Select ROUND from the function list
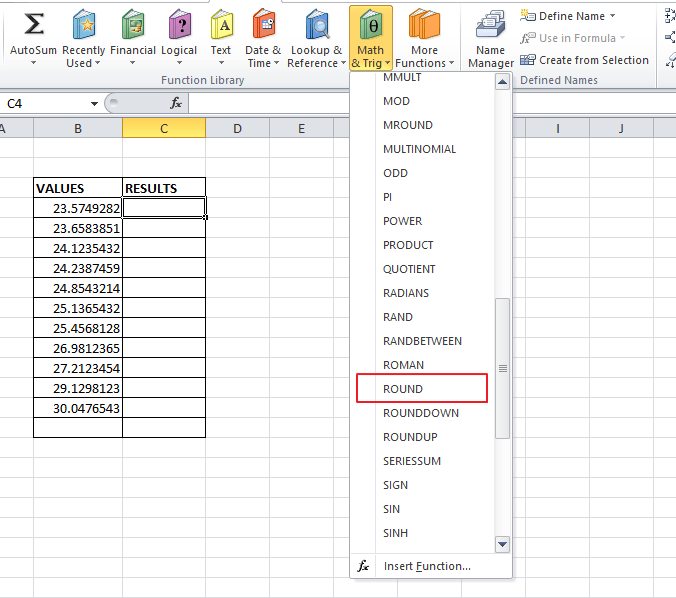The width and height of the screenshot is (676, 598). point(403,389)
